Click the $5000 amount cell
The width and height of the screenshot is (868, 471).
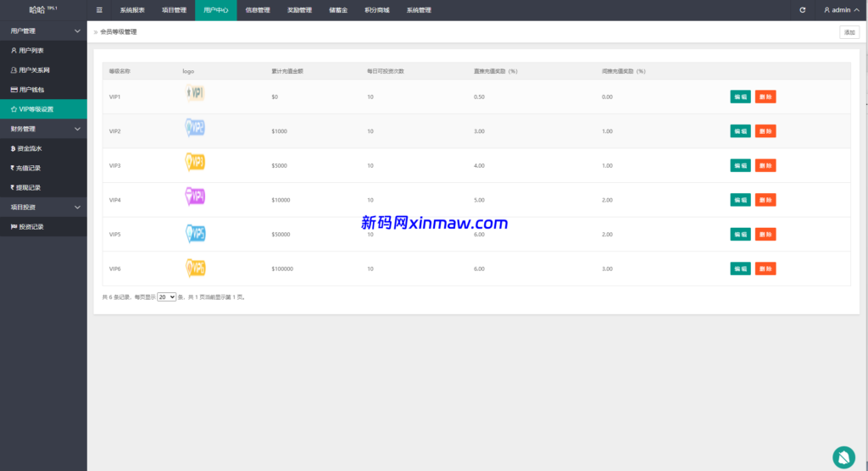[280, 165]
